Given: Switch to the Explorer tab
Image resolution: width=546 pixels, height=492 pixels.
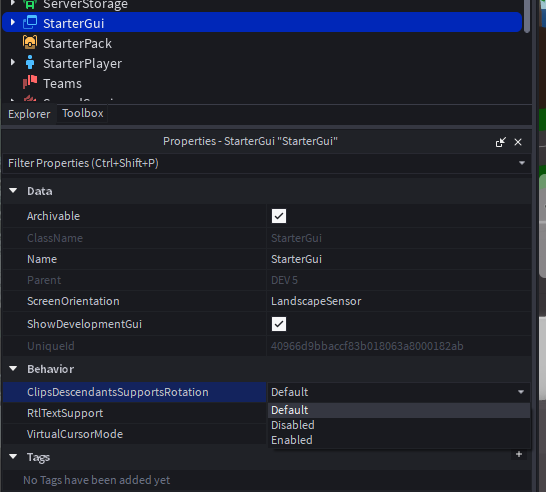Looking at the screenshot, I should pos(29,114).
